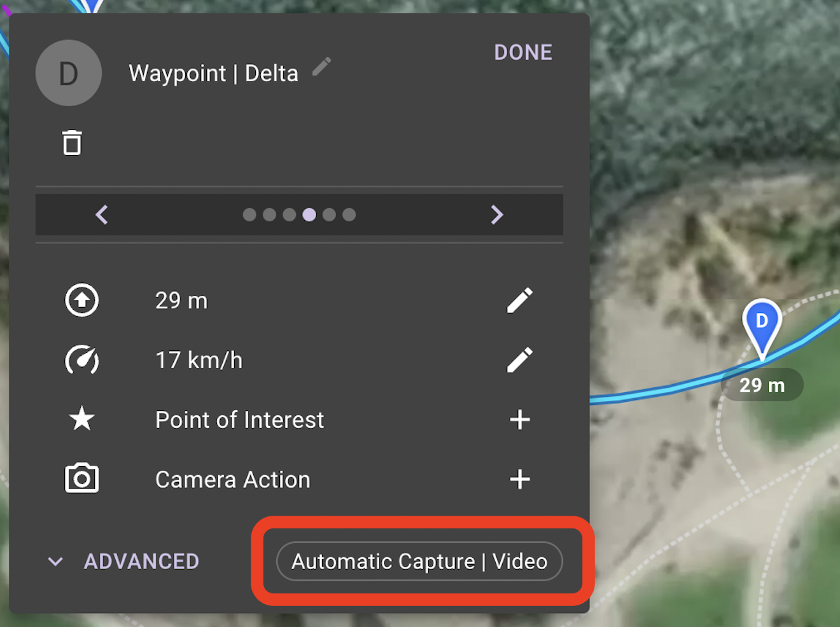Open Automatic Capture Video settings
This screenshot has width=840, height=627.
click(419, 561)
